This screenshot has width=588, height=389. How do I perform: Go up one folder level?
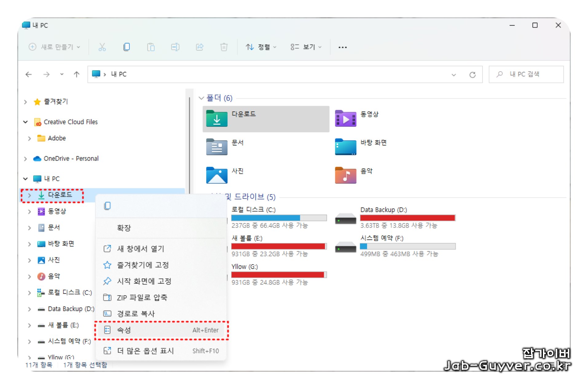click(76, 74)
